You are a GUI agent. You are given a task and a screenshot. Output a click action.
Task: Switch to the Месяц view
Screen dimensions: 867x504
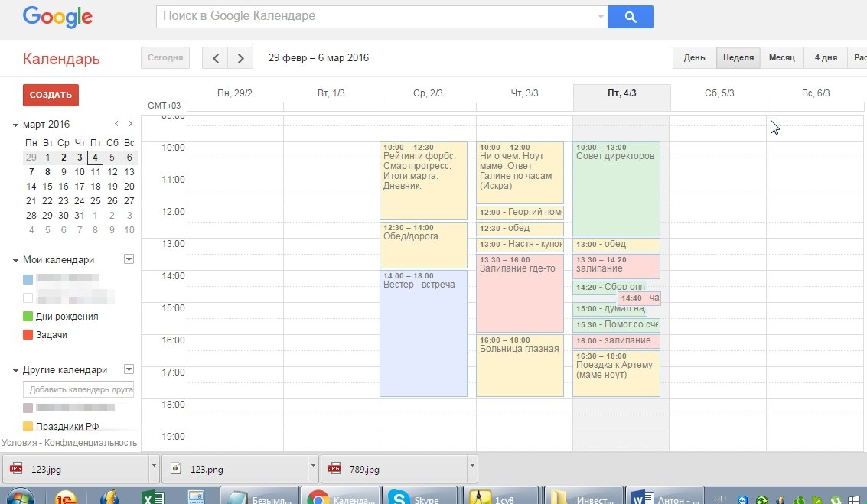pos(781,57)
